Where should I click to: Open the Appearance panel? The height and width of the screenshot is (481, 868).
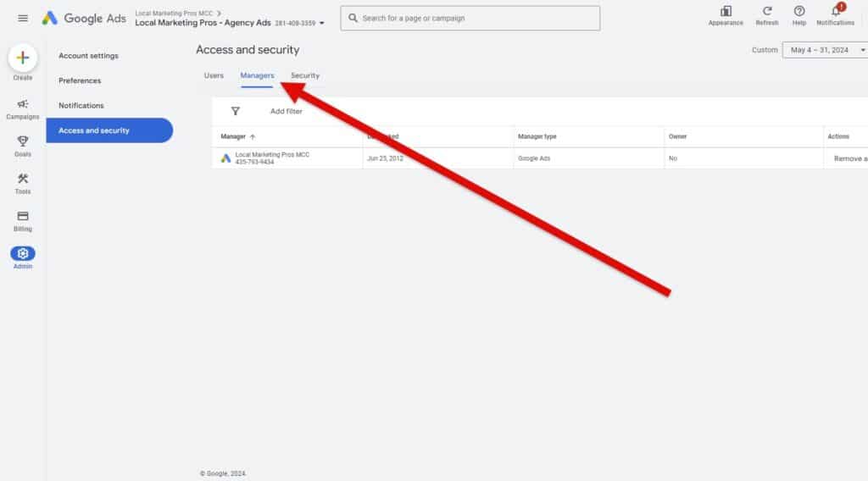point(726,15)
